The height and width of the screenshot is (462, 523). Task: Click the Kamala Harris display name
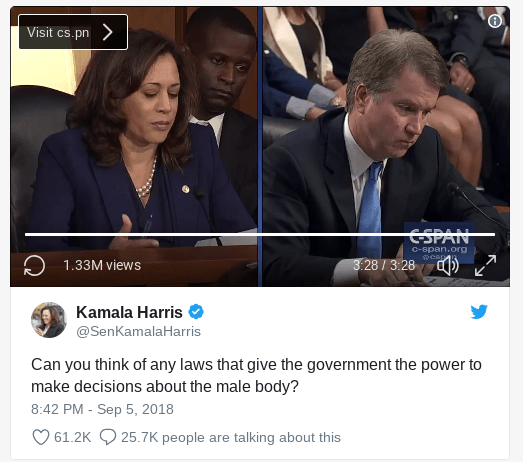point(129,312)
